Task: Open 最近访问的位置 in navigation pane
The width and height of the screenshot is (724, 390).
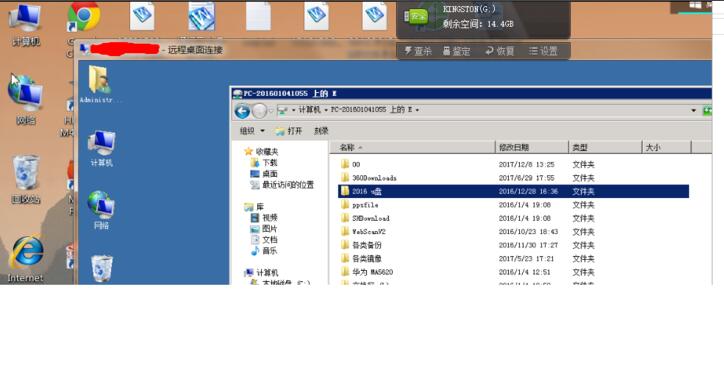Action: pyautogui.click(x=282, y=185)
